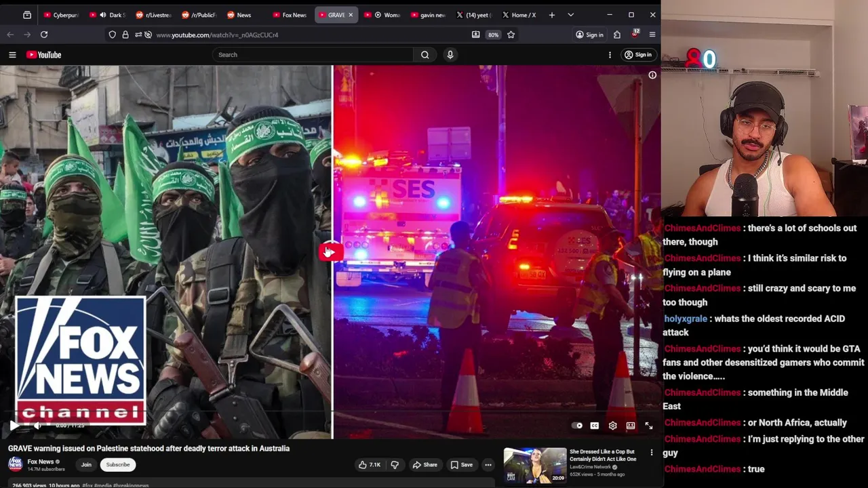Play the video with play button

point(14,426)
